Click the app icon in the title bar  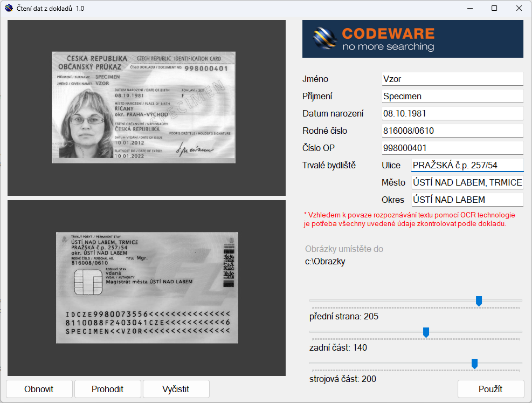(9, 9)
